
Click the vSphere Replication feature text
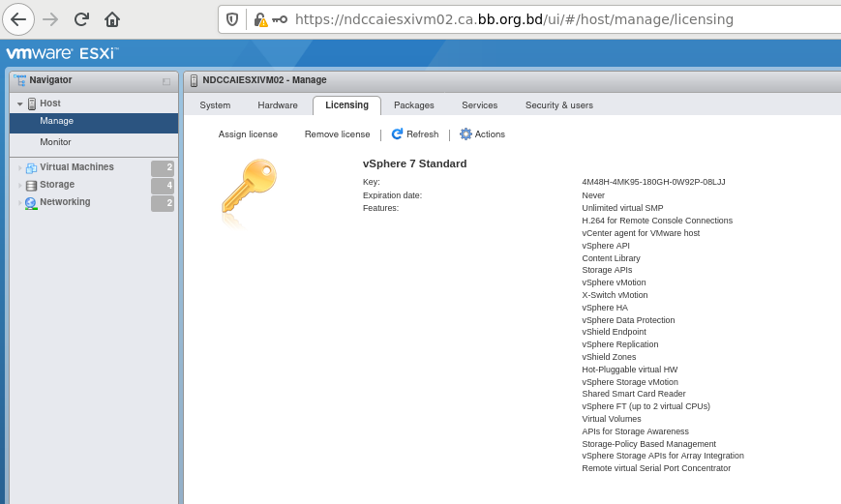point(620,344)
